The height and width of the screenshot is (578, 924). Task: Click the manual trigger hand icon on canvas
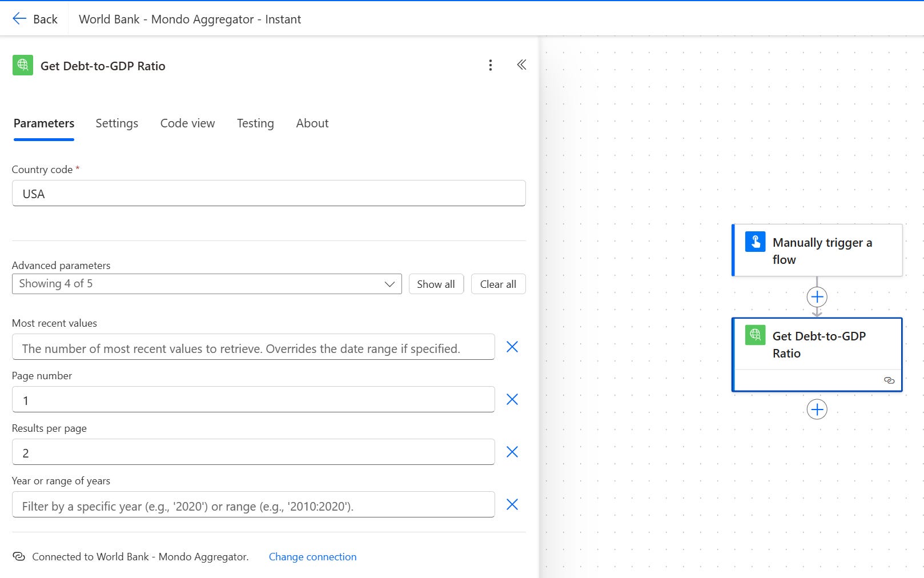pyautogui.click(x=755, y=242)
